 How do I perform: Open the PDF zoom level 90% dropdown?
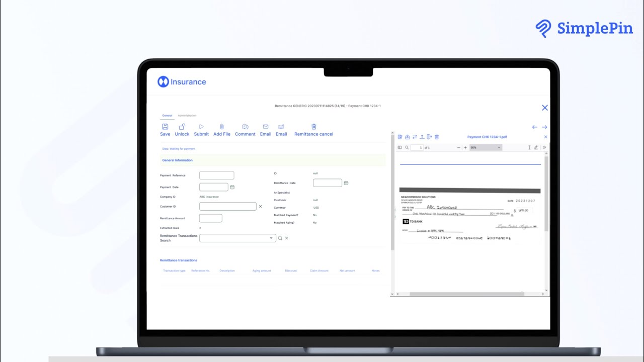(x=486, y=148)
